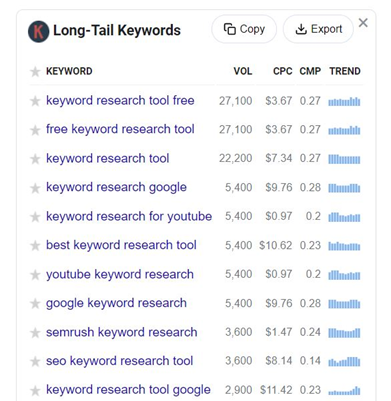Star the 'free keyword research tool' keyword
This screenshot has width=391, height=401.
35,130
